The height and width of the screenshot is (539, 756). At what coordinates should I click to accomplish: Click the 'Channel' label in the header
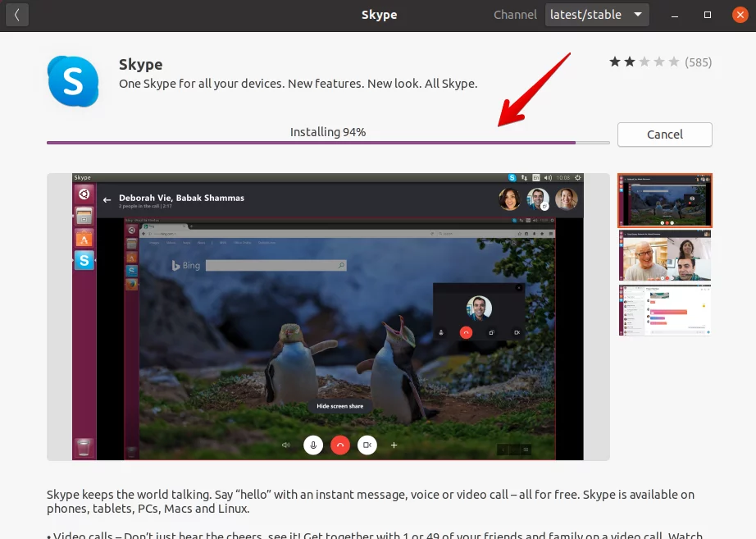click(515, 15)
